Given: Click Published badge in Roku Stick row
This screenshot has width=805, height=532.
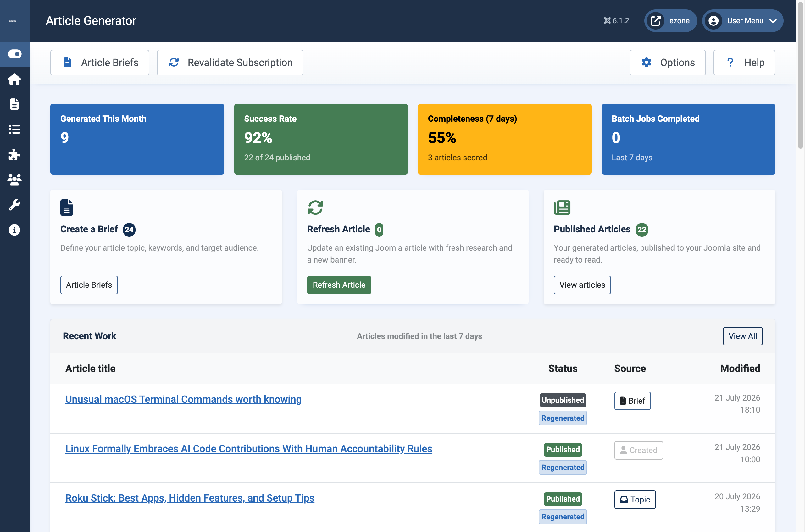Looking at the screenshot, I should coord(563,499).
